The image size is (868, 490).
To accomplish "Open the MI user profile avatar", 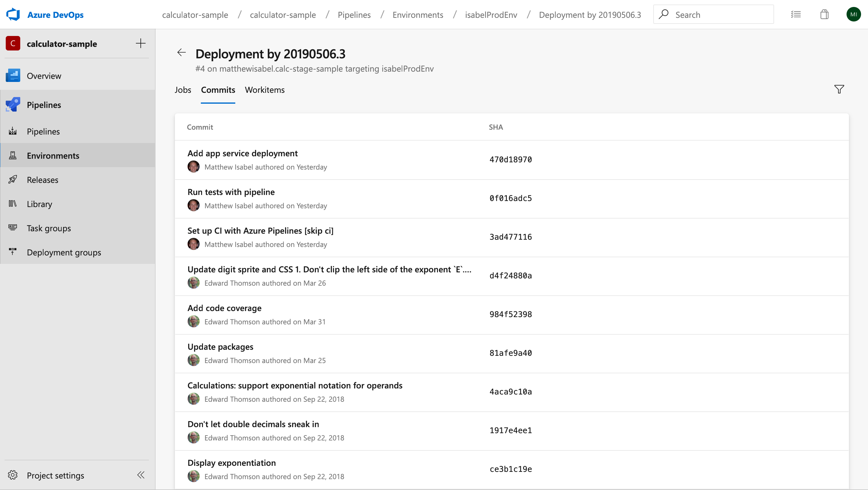I will click(853, 15).
